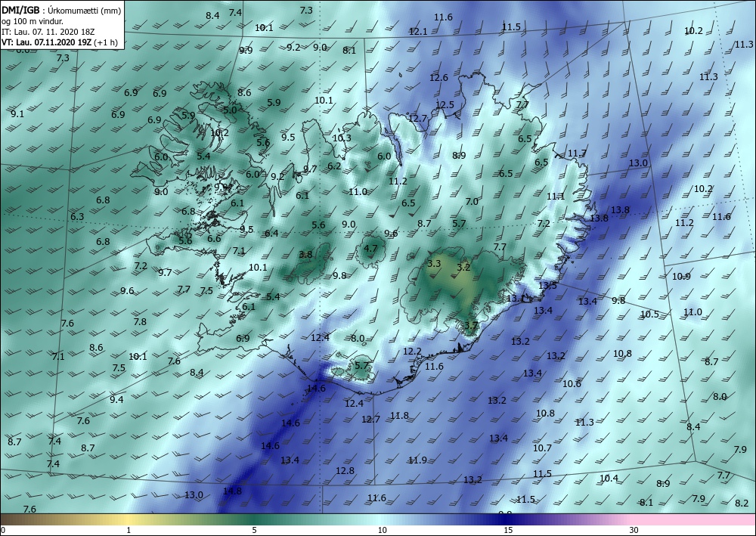756x536 pixels.
Task: Select the 11.7 value on the map
Action: 577,153
